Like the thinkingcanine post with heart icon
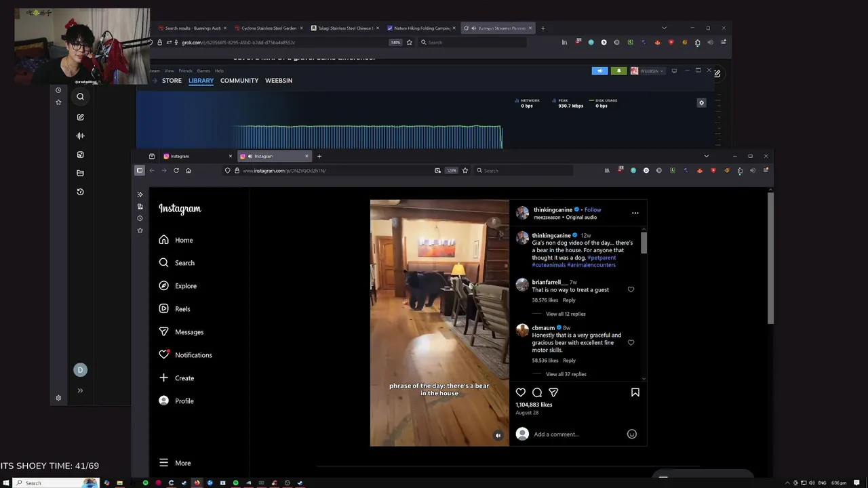The height and width of the screenshot is (488, 868). [521, 392]
